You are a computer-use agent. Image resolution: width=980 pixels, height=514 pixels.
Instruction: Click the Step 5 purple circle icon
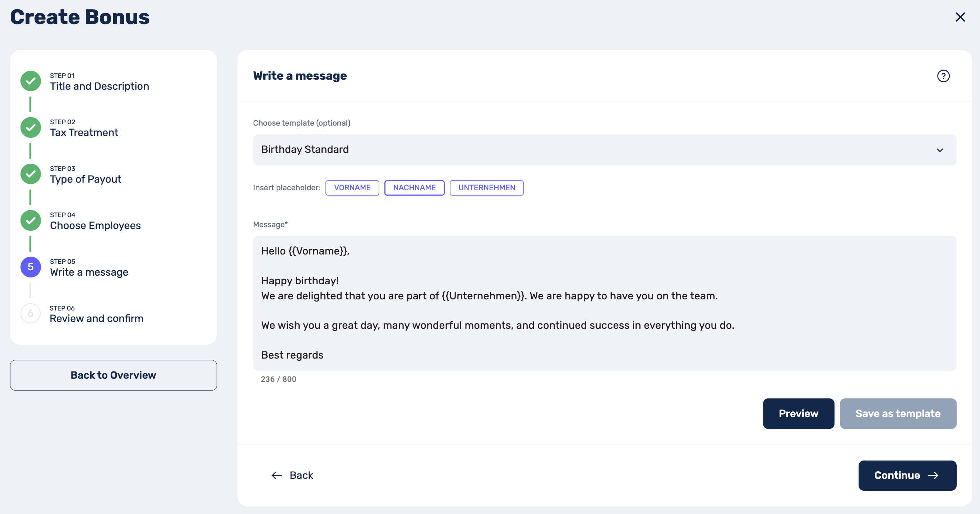31,267
